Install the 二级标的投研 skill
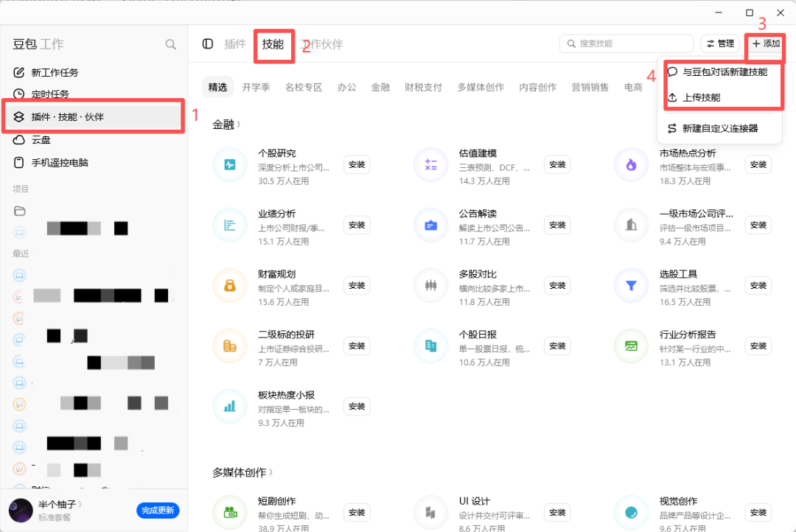This screenshot has height=532, width=796. click(x=357, y=346)
